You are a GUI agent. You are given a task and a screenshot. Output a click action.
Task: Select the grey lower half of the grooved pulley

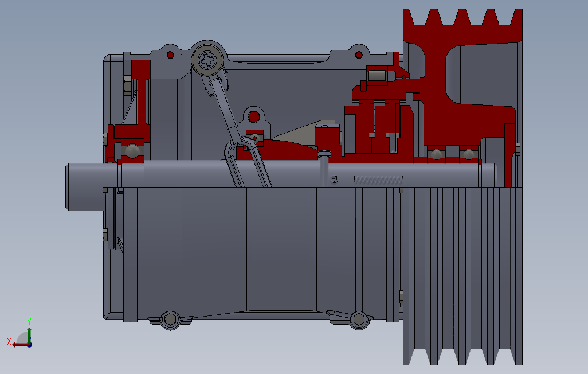[x=462, y=276]
